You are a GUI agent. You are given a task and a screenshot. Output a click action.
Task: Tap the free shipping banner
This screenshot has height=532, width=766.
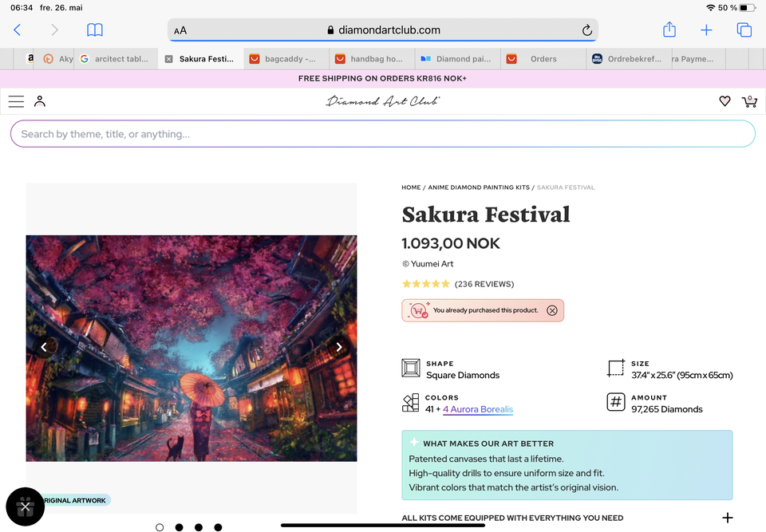pos(383,79)
